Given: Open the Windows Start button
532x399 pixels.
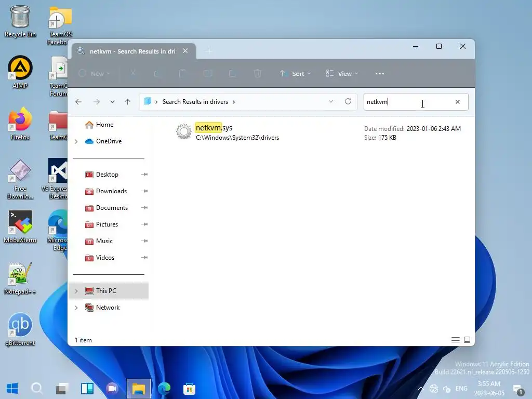Looking at the screenshot, I should point(12,388).
